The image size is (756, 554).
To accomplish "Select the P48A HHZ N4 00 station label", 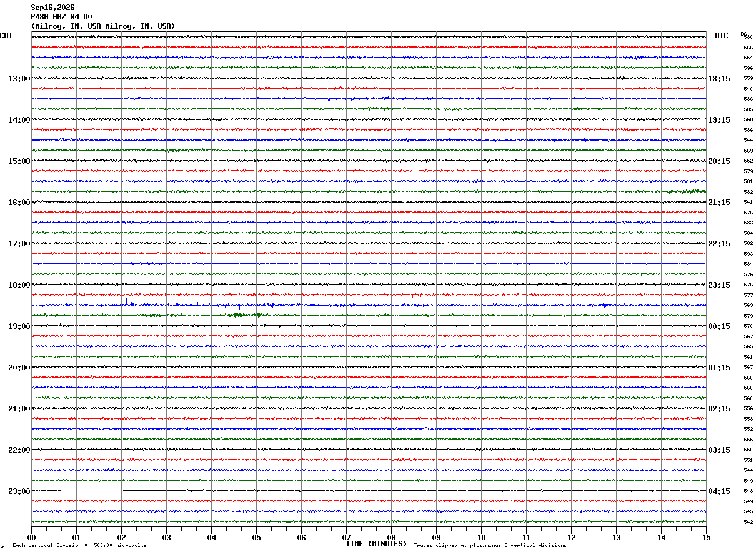I will click(61, 17).
